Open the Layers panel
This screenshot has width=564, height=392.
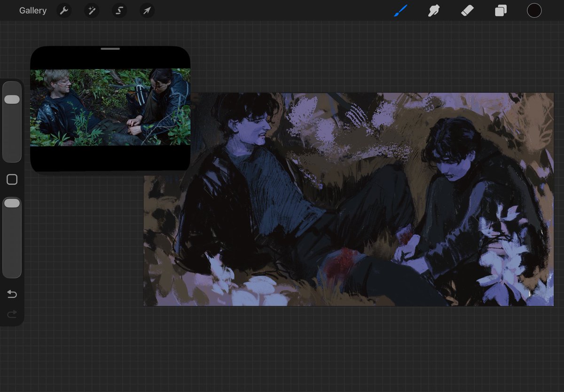click(501, 10)
